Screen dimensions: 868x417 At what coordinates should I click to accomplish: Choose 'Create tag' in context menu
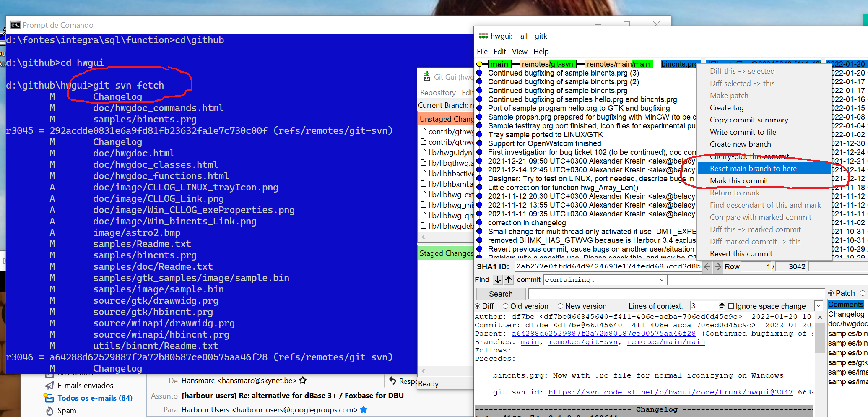(x=764, y=108)
